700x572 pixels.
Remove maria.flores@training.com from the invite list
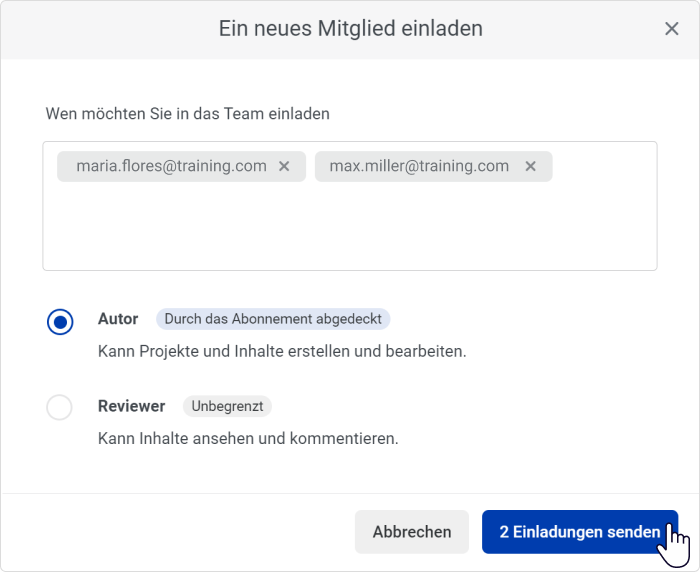point(284,166)
